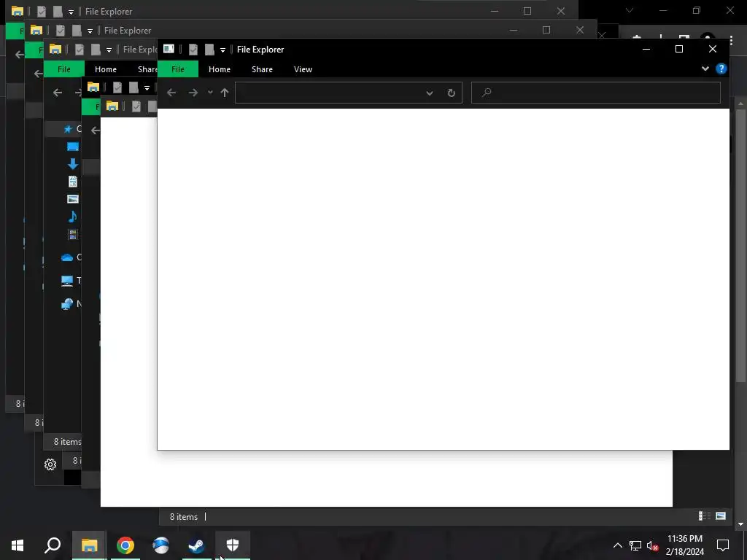This screenshot has width=747, height=560.
Task: Click the settings gear icon behind the windows
Action: (50, 464)
